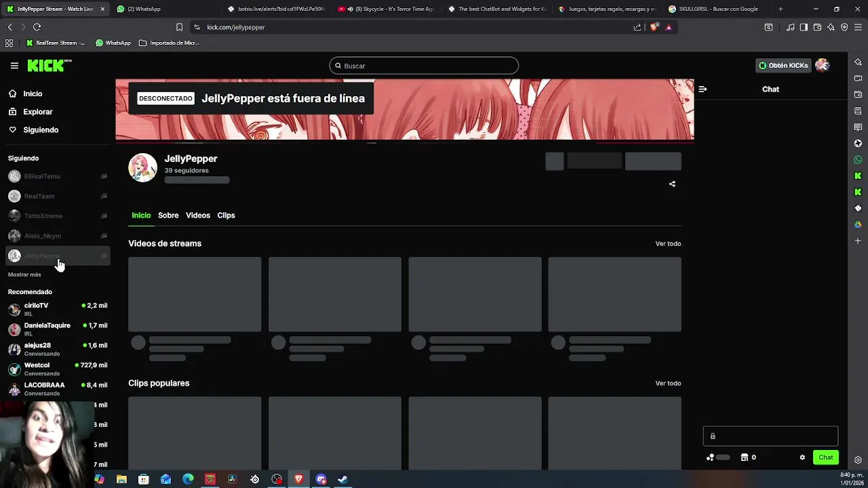868x488 pixels.
Task: Open Brave Rewards triangle icon
Action: pos(669,27)
